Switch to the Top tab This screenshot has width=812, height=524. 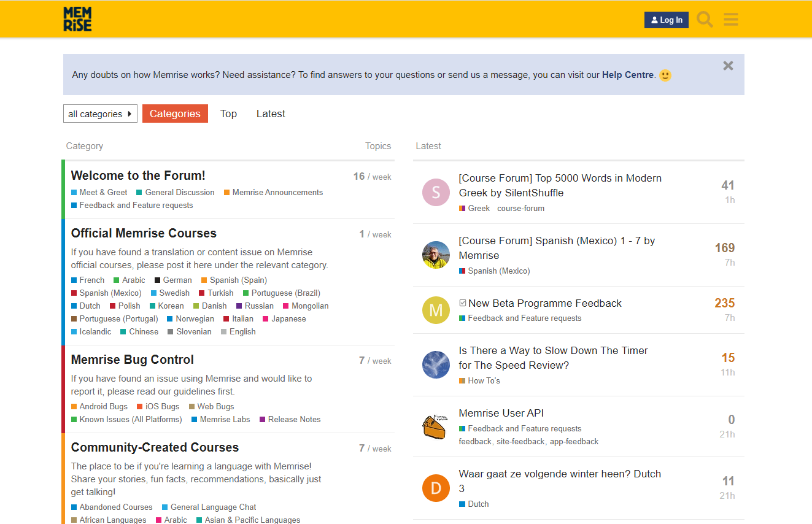pos(228,114)
